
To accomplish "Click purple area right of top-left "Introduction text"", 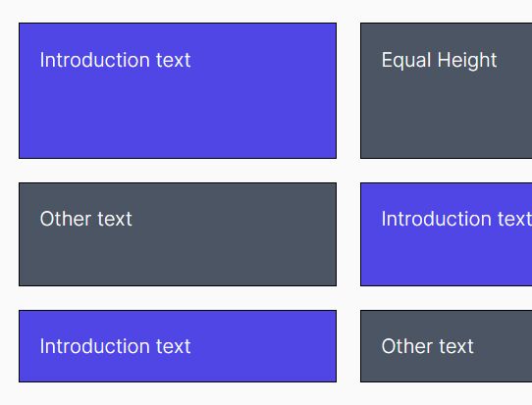I will click(x=263, y=60).
